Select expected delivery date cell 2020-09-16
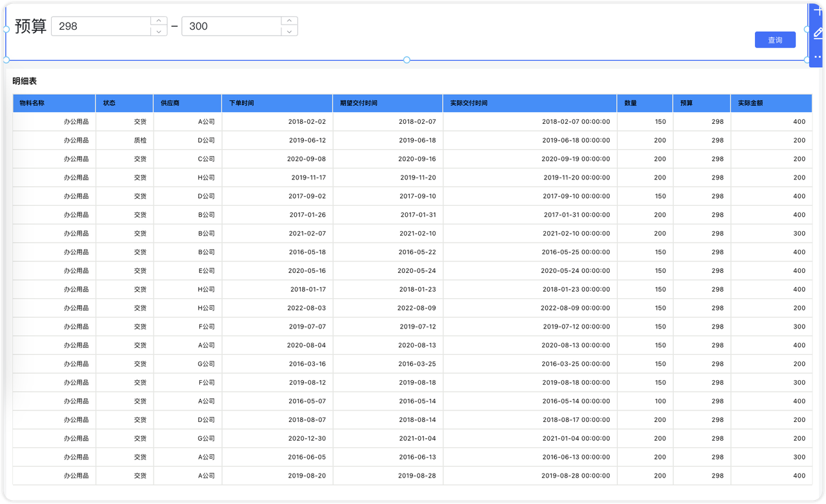Screen dimensions: 826x504 tap(388, 159)
